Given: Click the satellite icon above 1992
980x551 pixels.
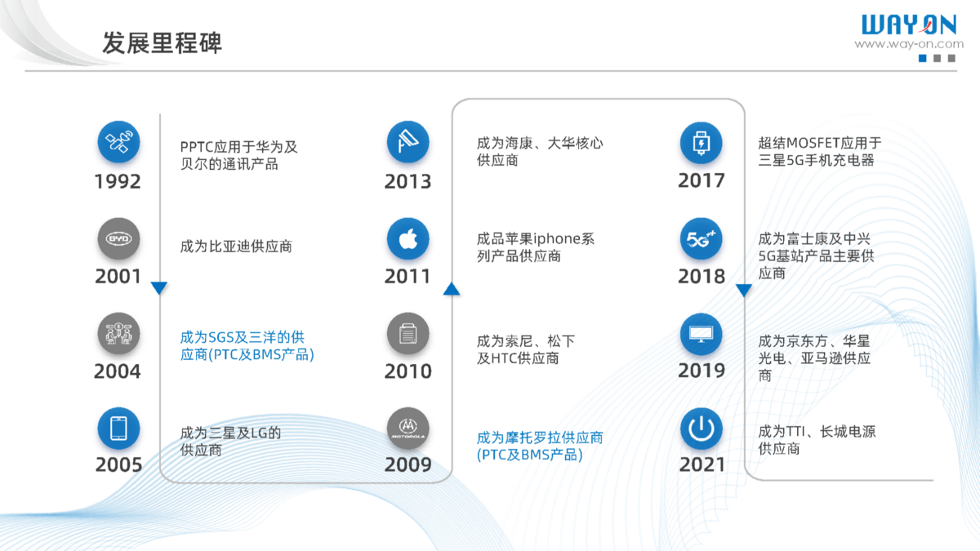Looking at the screenshot, I should tap(118, 144).
